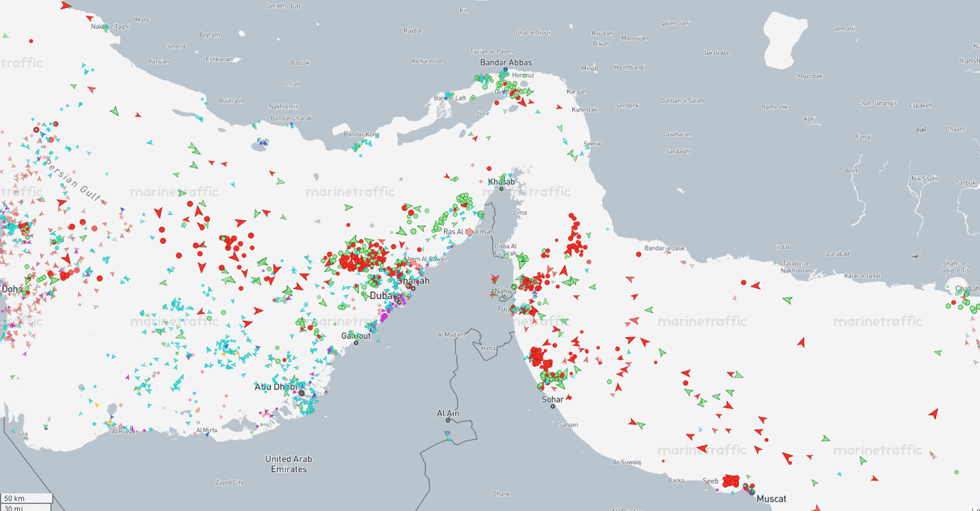Click the Al Ain location marker
Viewport: 980px width, 511px height.
[447, 420]
